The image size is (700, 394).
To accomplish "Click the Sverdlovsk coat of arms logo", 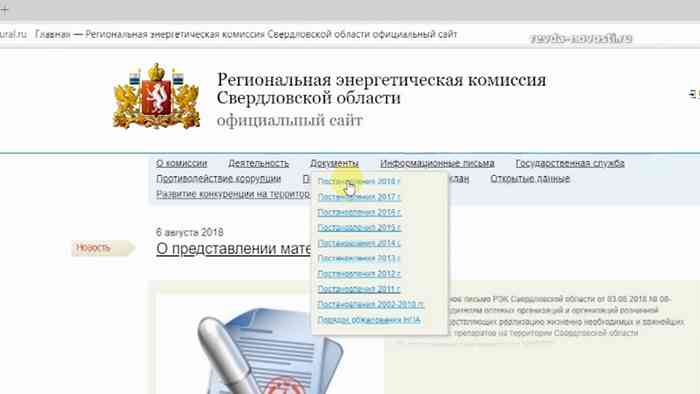I will (156, 96).
